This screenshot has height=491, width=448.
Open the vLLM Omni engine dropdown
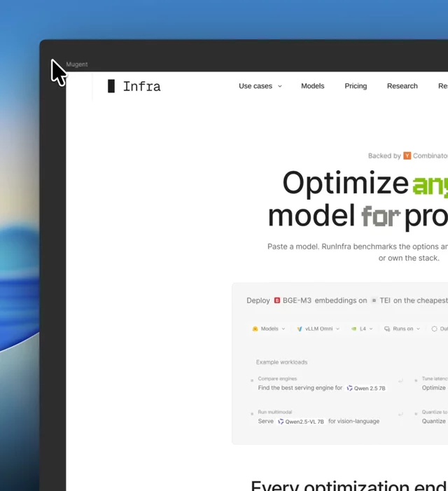[x=318, y=329]
